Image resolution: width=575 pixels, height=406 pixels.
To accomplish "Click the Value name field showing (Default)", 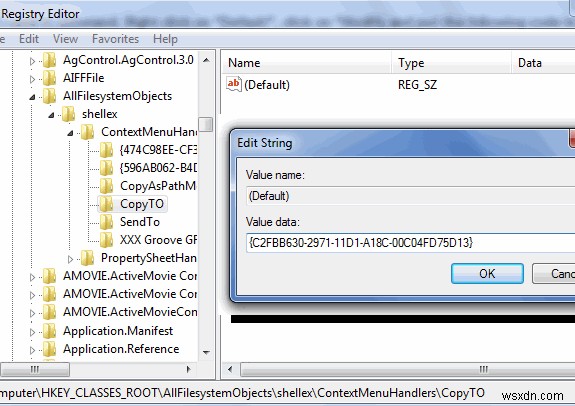I will (x=411, y=196).
